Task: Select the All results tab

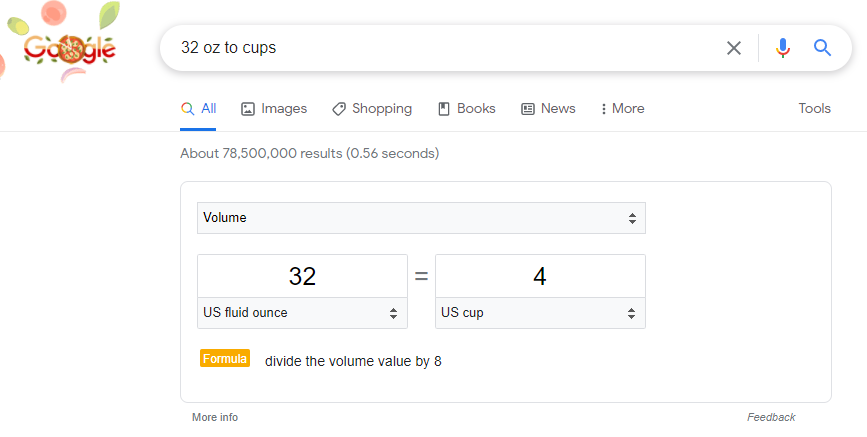Action: 198,109
